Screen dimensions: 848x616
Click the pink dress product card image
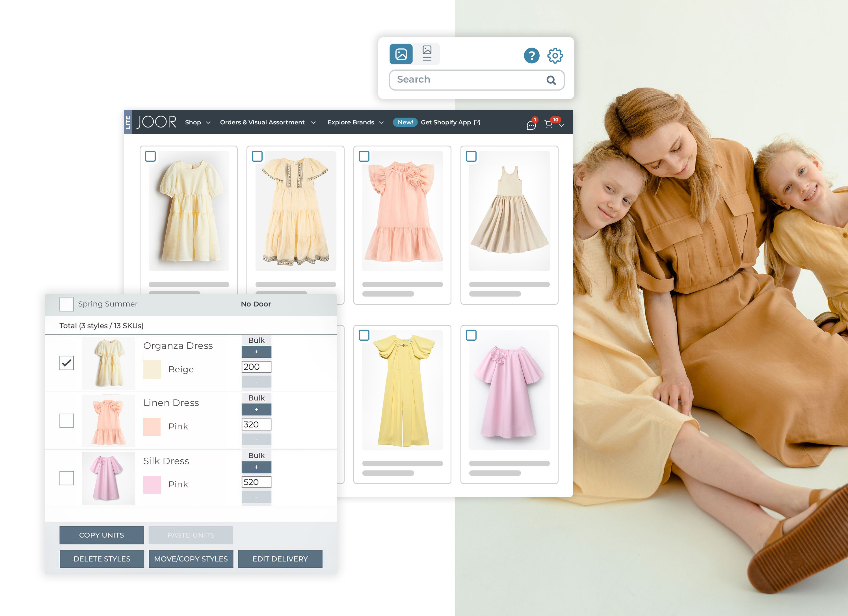509,390
